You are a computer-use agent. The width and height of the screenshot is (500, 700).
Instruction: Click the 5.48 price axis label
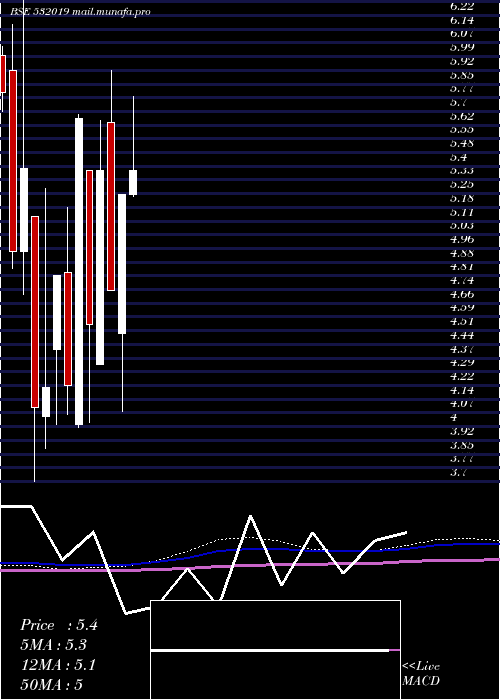(x=462, y=143)
